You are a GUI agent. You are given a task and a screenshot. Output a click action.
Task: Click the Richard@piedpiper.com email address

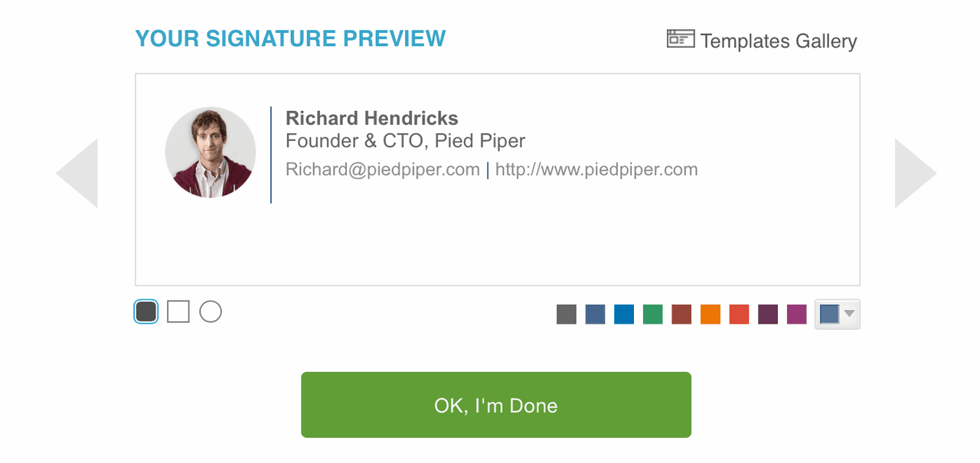tap(382, 170)
